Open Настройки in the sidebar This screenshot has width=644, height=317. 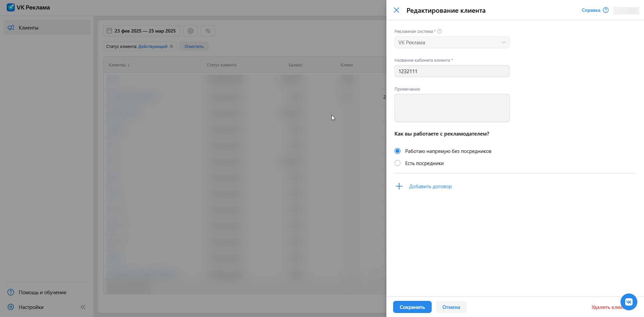[31, 307]
